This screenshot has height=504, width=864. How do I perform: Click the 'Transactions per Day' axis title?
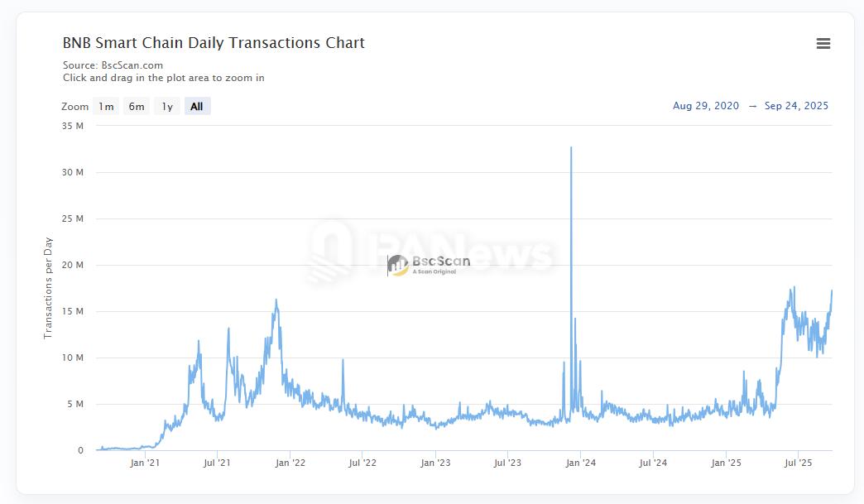[48, 288]
